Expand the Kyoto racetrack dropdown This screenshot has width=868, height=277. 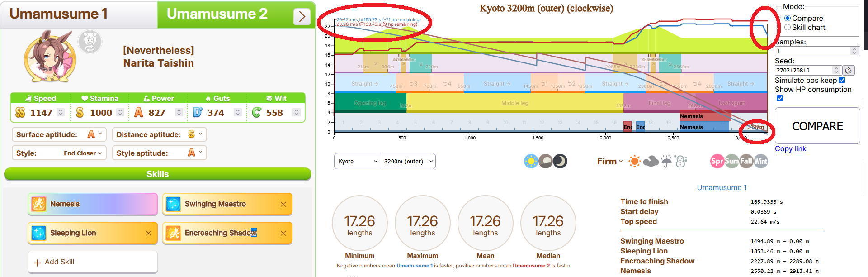[357, 161]
